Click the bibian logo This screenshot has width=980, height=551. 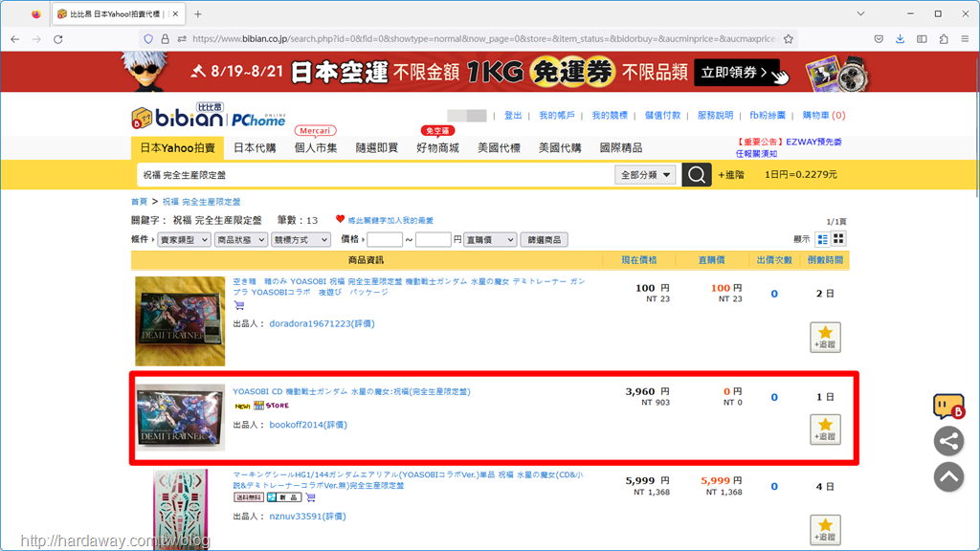[x=177, y=117]
